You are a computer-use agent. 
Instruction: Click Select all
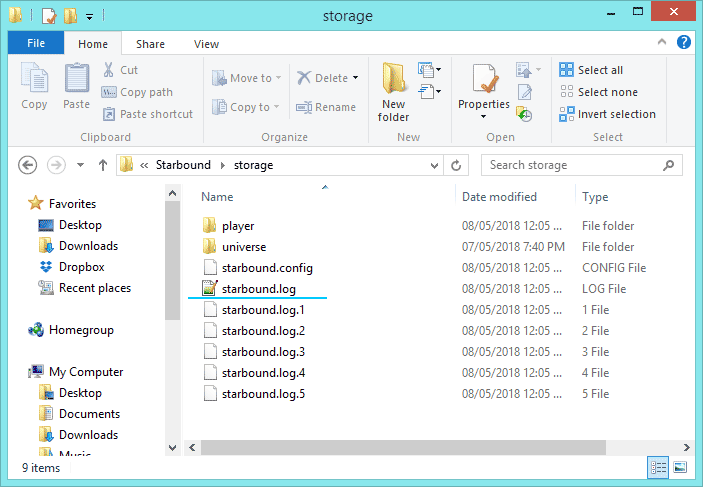tap(591, 70)
